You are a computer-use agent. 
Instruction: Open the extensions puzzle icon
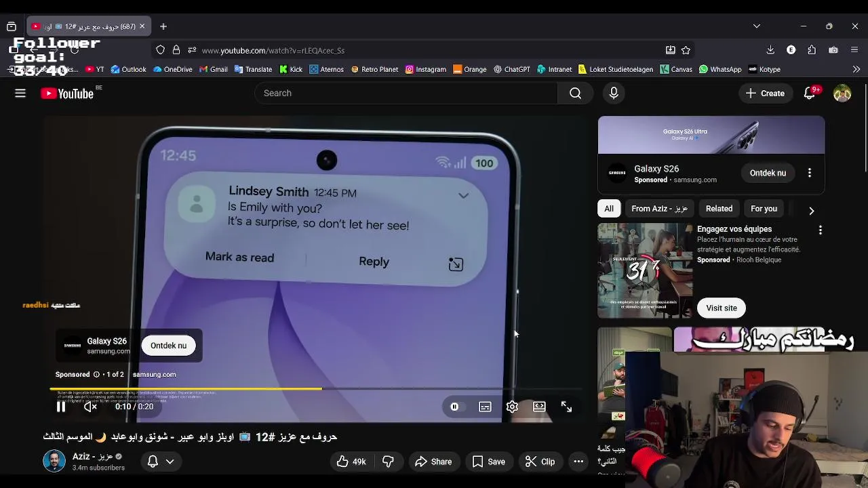coord(812,50)
